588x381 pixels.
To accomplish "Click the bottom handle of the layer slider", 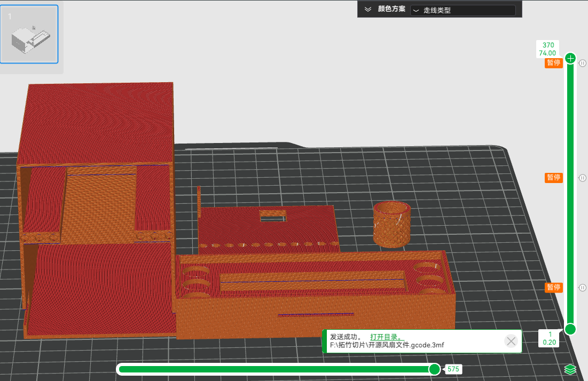I will [x=570, y=329].
